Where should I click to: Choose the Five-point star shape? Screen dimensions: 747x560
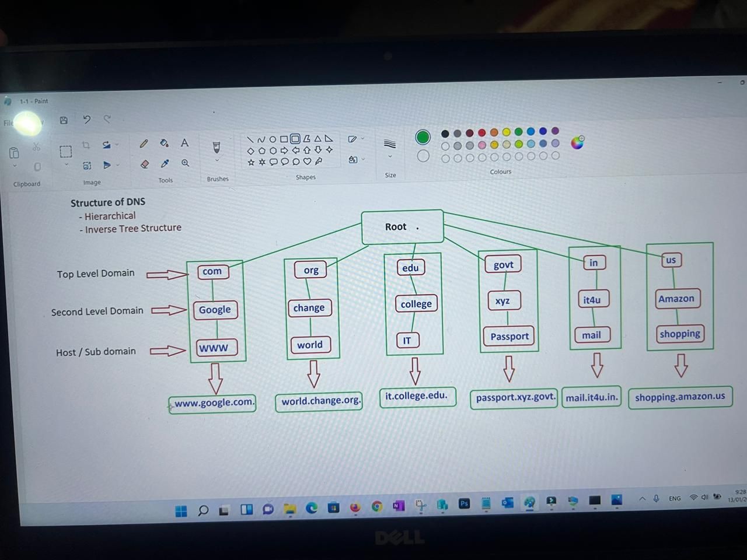(251, 162)
